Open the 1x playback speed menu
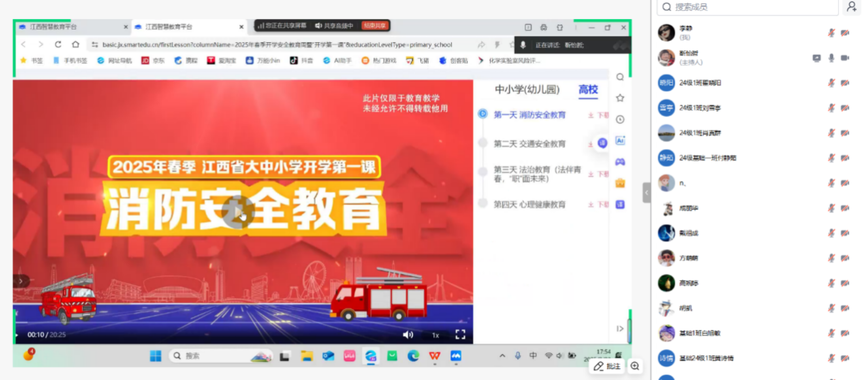The image size is (868, 380). pyautogui.click(x=435, y=335)
